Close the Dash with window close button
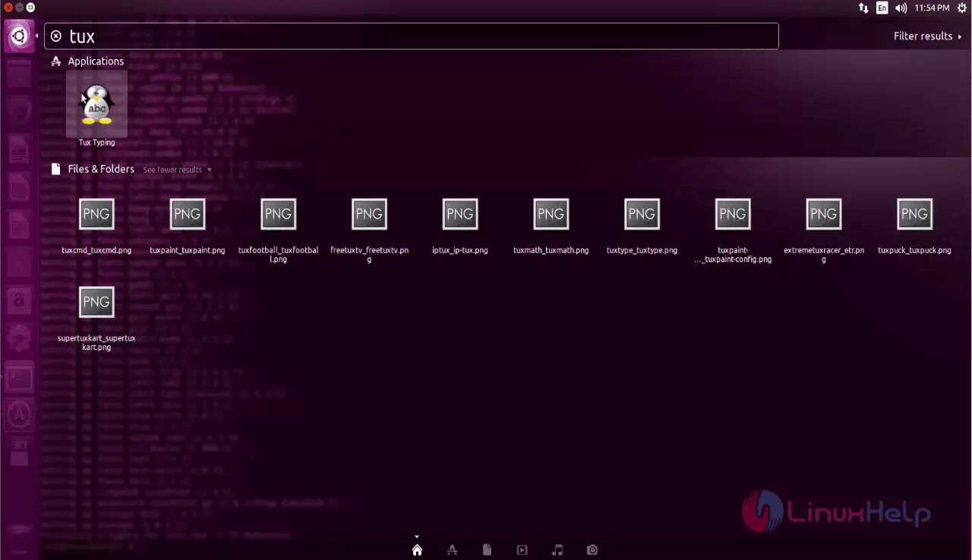Viewport: 972px width, 560px height. [8, 8]
